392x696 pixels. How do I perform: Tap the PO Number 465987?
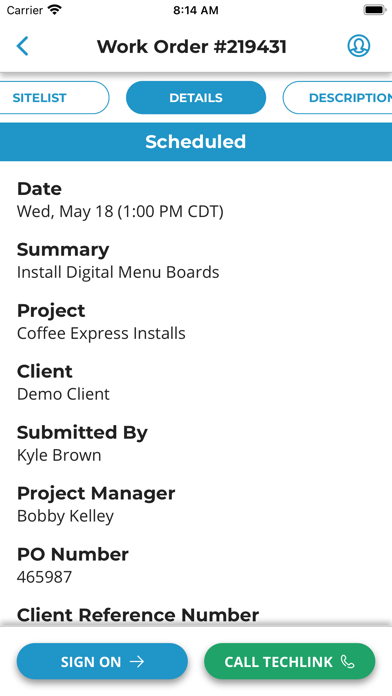44,577
